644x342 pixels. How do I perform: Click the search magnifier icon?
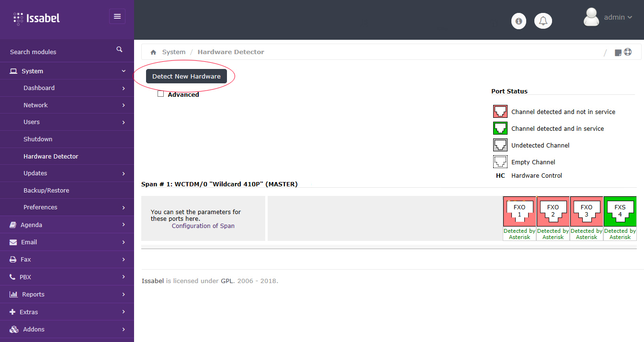tap(119, 49)
